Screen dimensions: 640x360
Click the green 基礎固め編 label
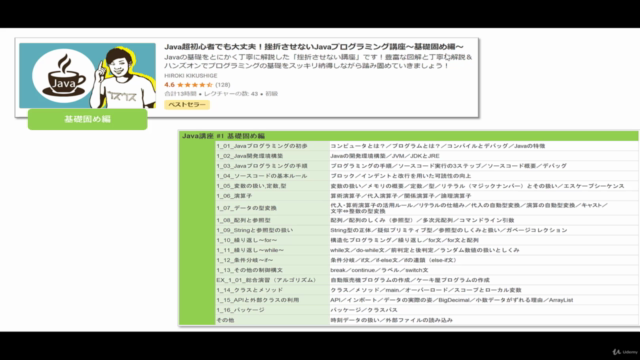tap(87, 119)
